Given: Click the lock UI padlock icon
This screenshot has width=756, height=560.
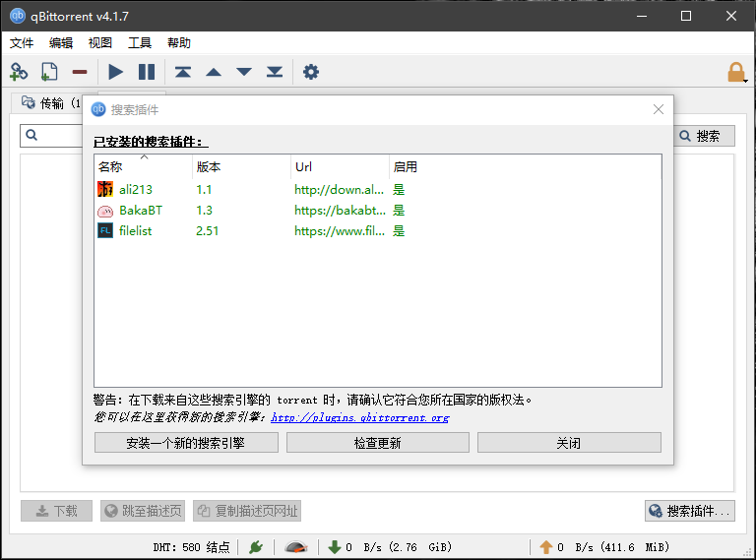Looking at the screenshot, I should tap(736, 72).
